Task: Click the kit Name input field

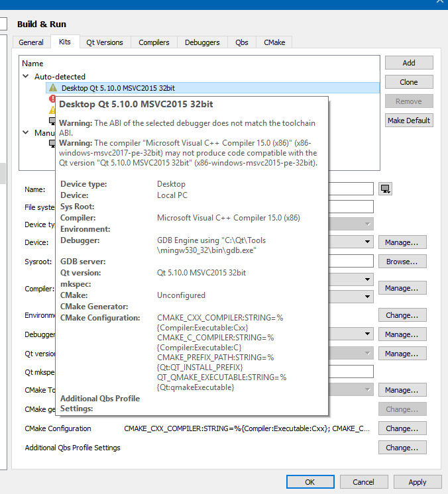Action: [351, 189]
